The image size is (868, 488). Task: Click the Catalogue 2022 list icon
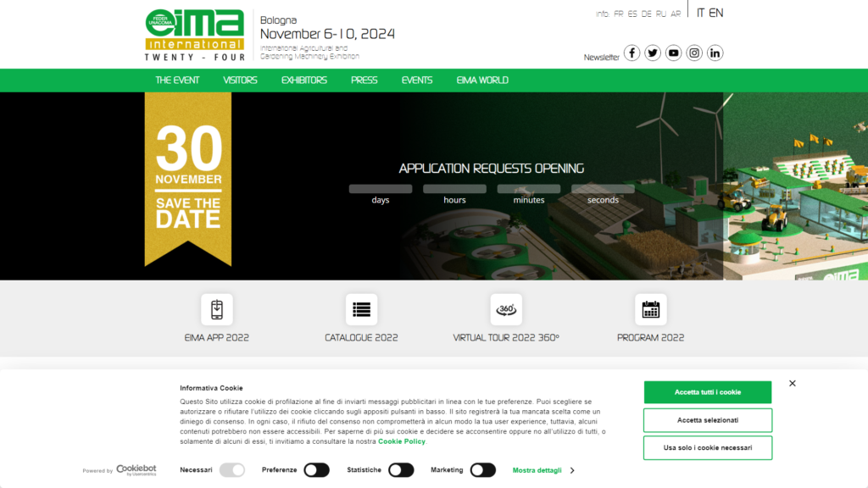click(x=361, y=309)
